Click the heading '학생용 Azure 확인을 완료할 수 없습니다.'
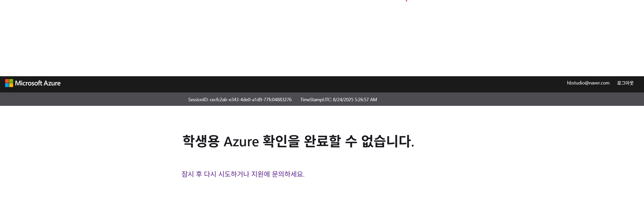This screenshot has width=644, height=214. (x=298, y=141)
